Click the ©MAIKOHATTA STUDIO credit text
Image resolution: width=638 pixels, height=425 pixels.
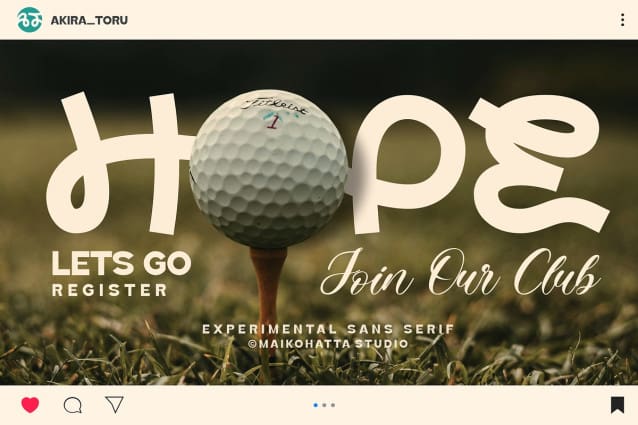click(328, 344)
